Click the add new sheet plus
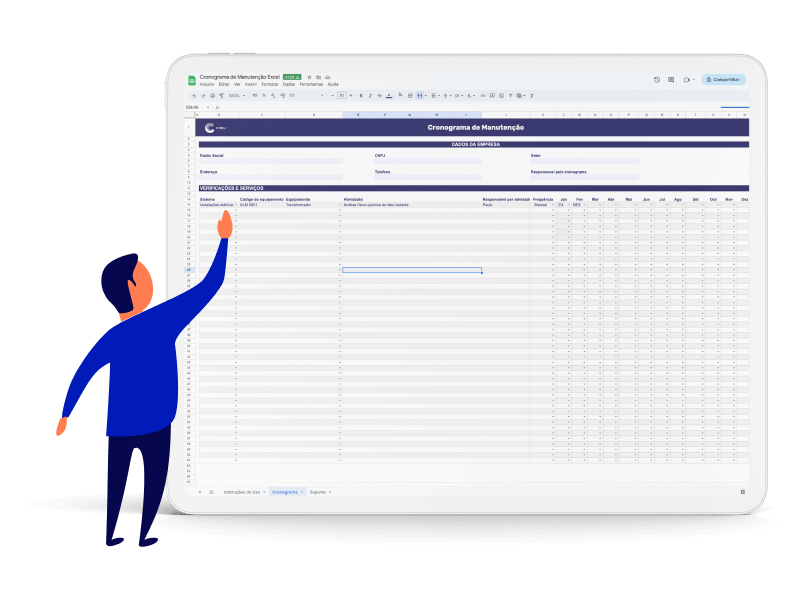The height and width of the screenshot is (600, 790). coord(200,492)
